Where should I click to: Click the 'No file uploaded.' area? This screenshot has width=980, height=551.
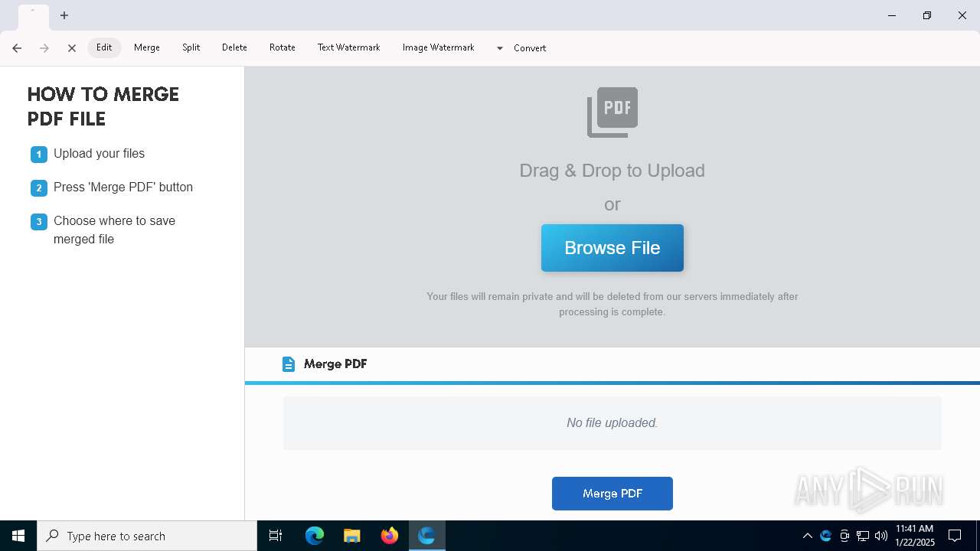[612, 422]
